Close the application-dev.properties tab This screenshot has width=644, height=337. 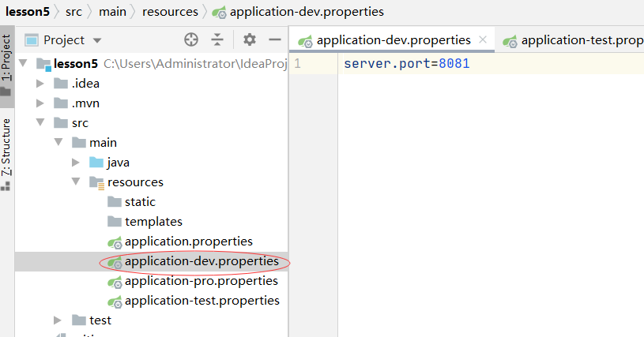coord(483,39)
